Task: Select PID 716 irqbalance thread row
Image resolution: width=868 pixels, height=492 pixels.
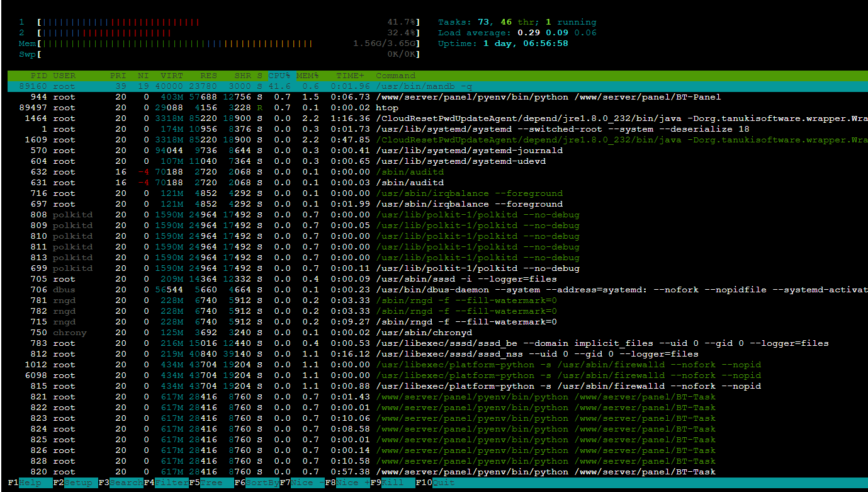Action: (437, 193)
